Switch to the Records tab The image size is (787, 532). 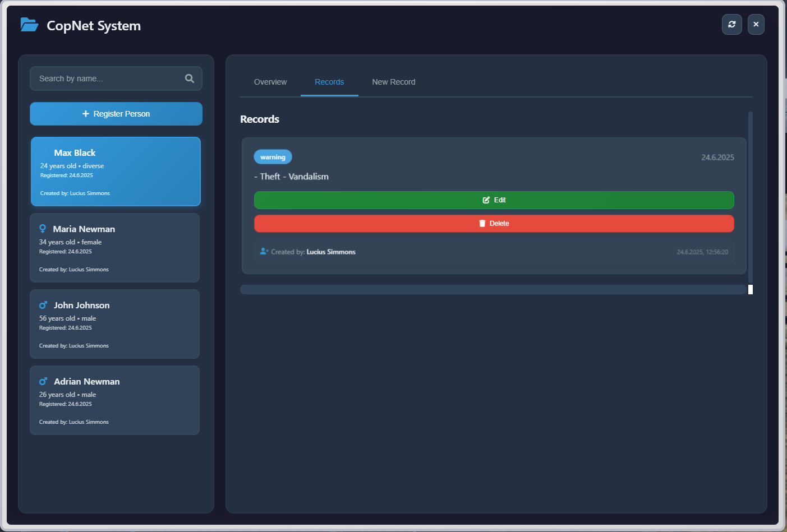point(329,82)
